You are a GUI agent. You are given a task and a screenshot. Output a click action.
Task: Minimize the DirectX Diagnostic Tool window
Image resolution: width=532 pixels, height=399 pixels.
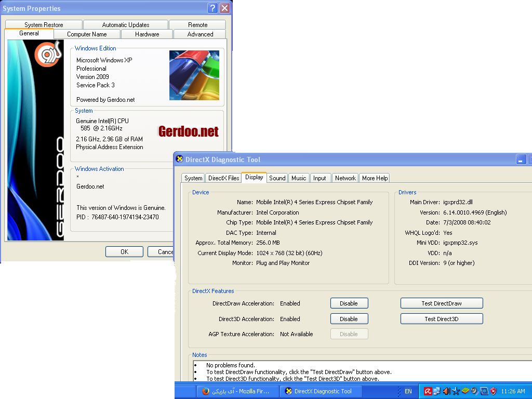[521, 159]
